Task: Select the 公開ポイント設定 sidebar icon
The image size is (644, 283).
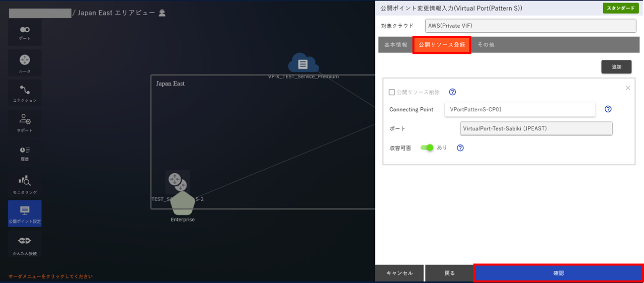Action: click(x=25, y=214)
